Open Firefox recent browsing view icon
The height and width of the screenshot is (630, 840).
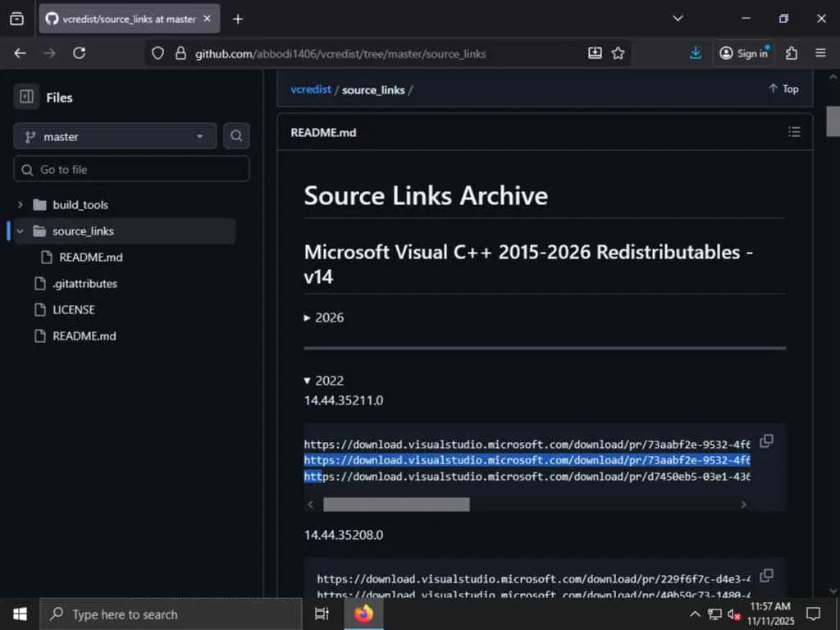coord(16,19)
